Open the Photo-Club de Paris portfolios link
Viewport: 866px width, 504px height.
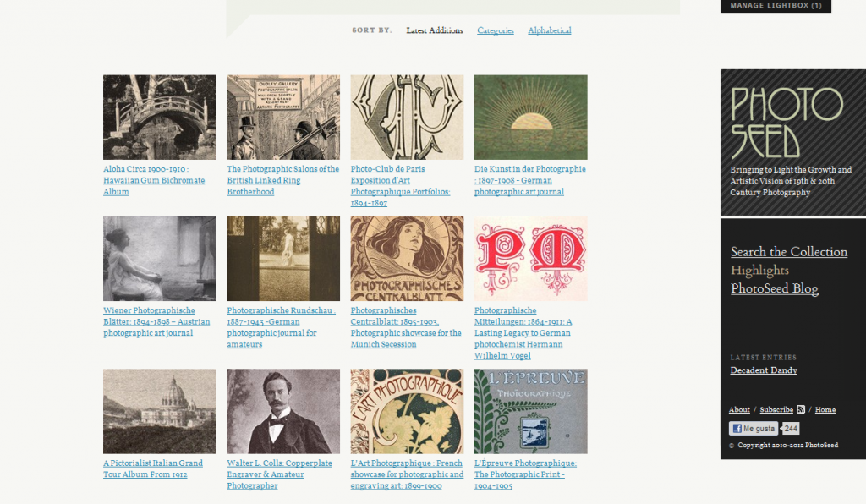(400, 186)
